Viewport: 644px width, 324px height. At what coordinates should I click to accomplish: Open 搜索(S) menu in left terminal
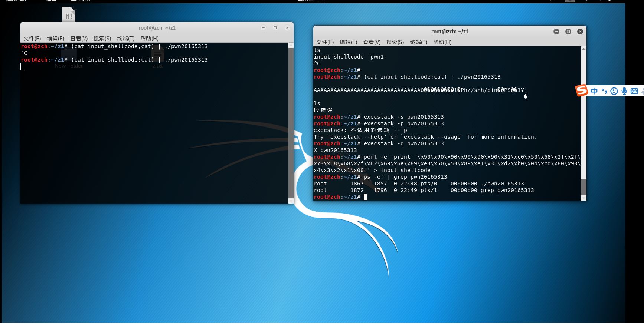[x=102, y=39]
